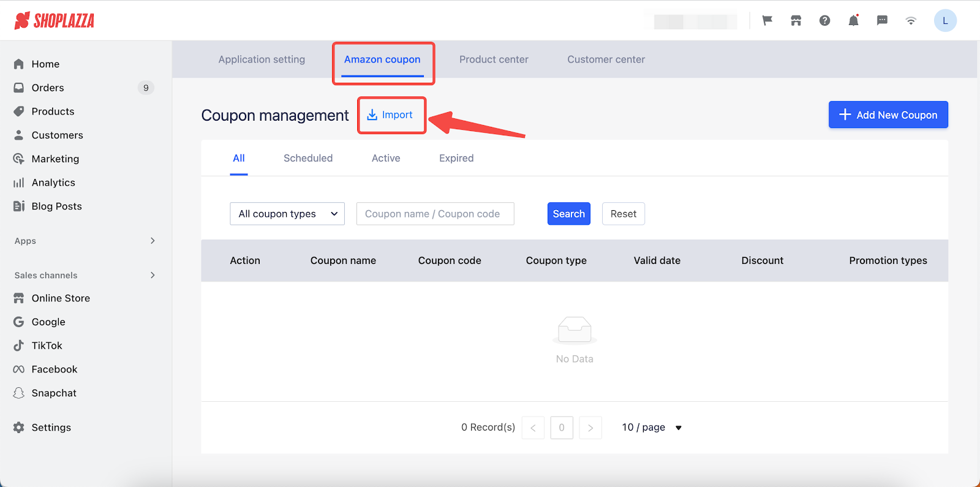Click the Analytics bar chart icon
The height and width of the screenshot is (487, 980).
(x=19, y=183)
